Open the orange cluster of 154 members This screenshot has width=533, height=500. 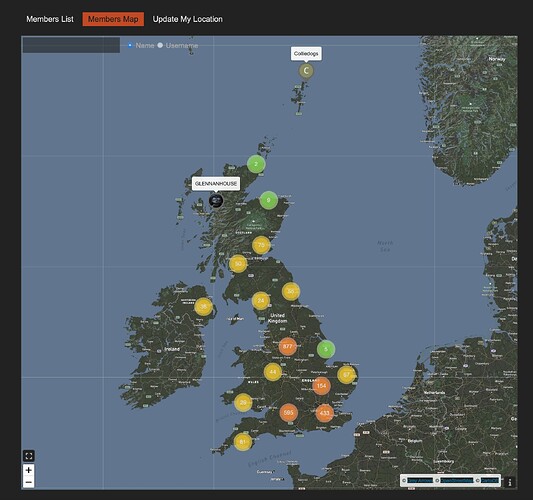click(x=322, y=386)
